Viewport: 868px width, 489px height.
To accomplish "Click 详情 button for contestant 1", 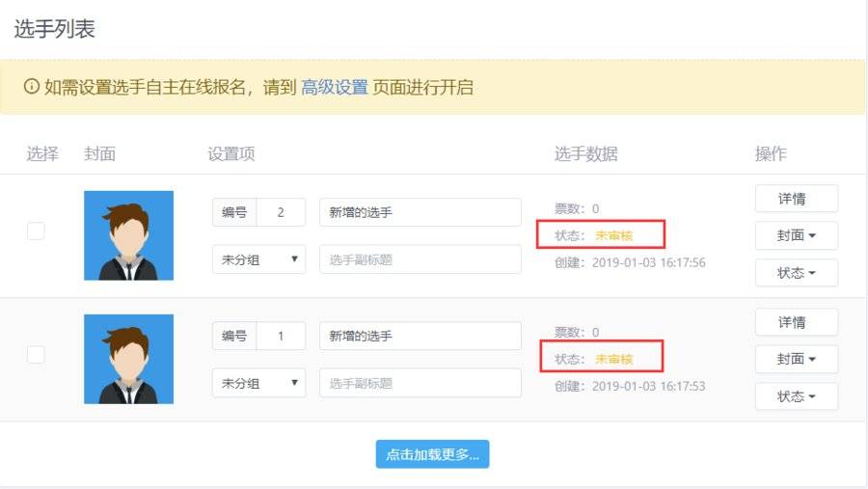I will (x=796, y=322).
